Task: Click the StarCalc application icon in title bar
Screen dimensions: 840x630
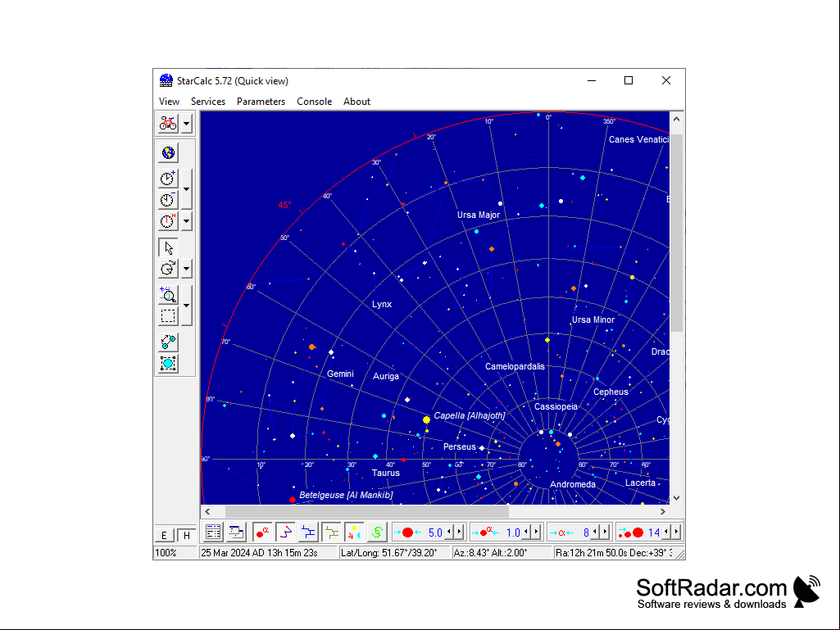Action: coord(166,80)
